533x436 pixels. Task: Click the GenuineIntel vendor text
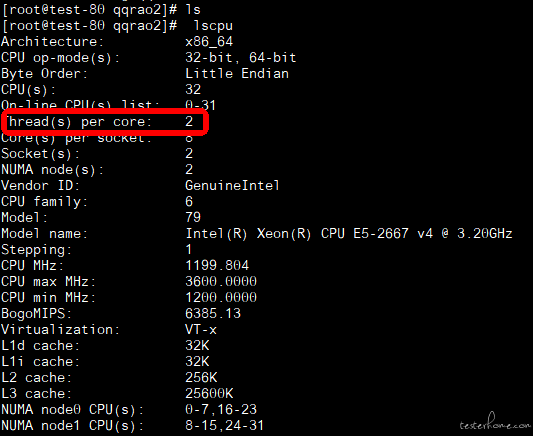tap(232, 186)
